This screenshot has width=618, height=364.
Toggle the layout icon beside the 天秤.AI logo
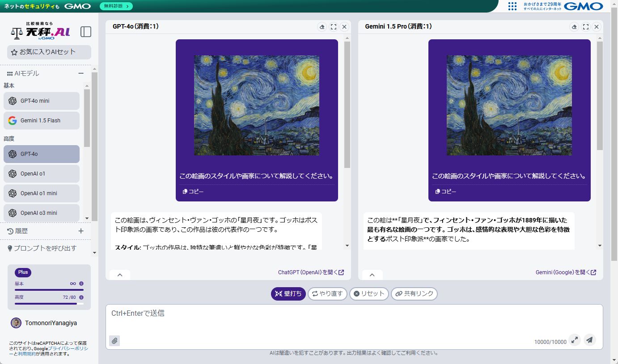pyautogui.click(x=85, y=32)
